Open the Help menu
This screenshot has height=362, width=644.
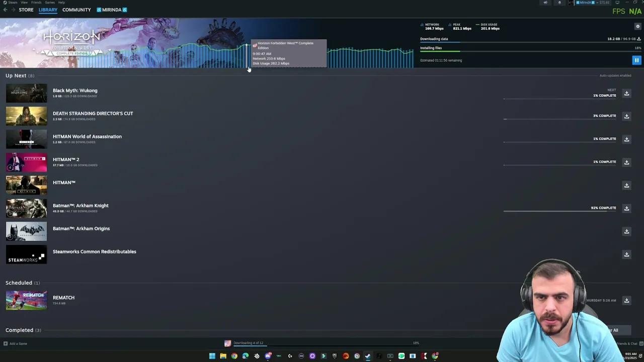tap(61, 3)
